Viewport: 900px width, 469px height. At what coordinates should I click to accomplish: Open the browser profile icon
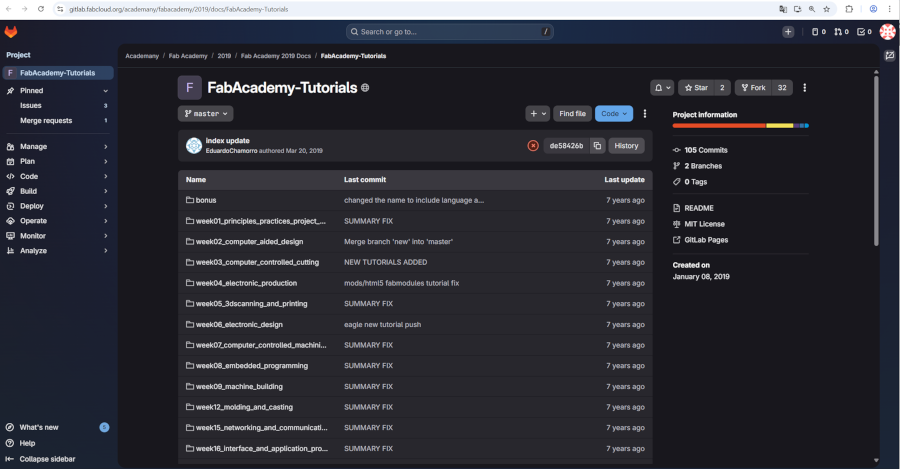tap(873, 9)
